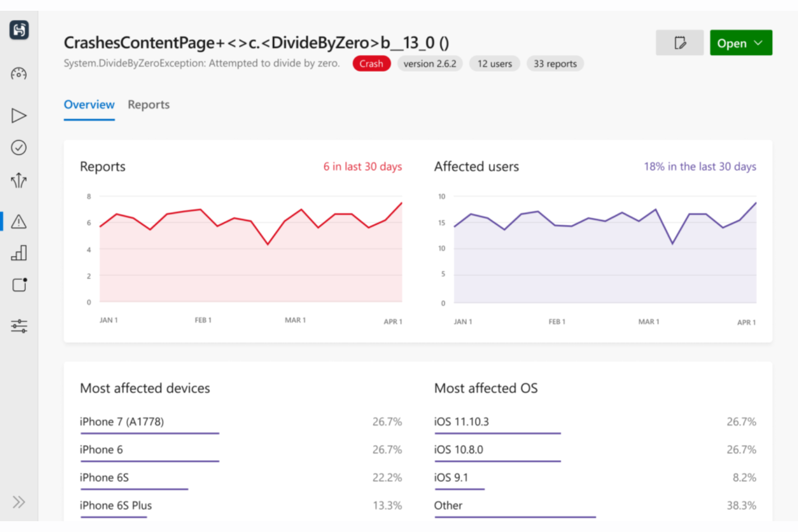798x532 pixels.
Task: Open the Test section via the checkmark icon
Action: coord(18,148)
